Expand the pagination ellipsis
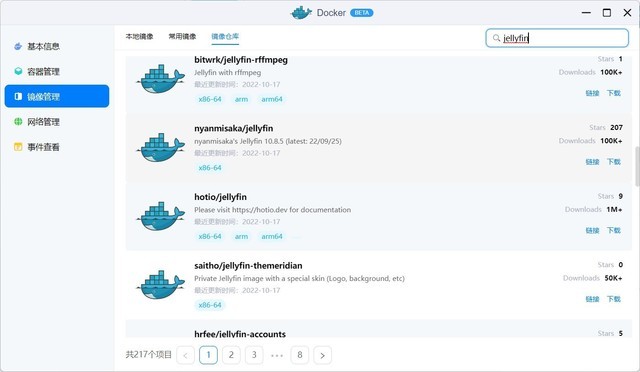The width and height of the screenshot is (640, 372). coord(277,355)
